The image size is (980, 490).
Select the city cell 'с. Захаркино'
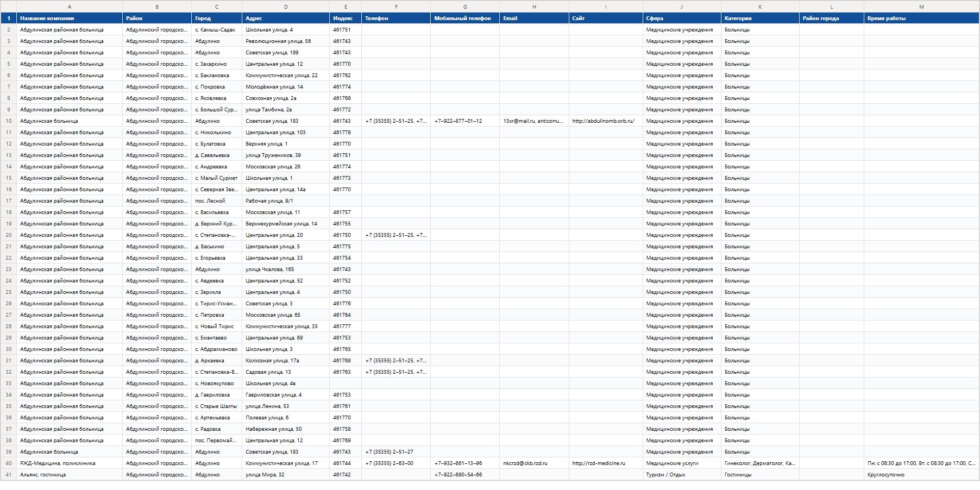217,64
